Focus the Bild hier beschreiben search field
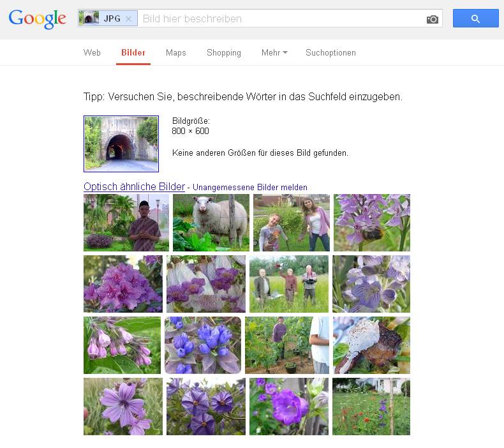 (281, 19)
